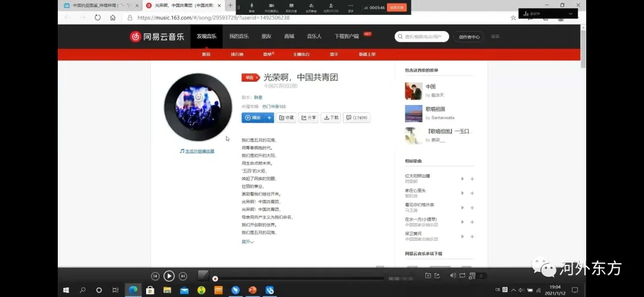Toggle the volume icon in player bar

click(x=453, y=276)
